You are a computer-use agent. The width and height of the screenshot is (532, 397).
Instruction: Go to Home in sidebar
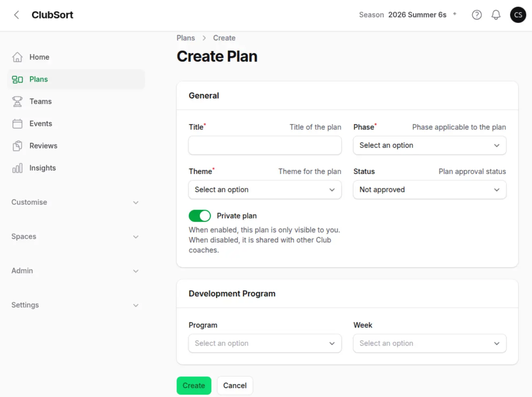coord(76,57)
